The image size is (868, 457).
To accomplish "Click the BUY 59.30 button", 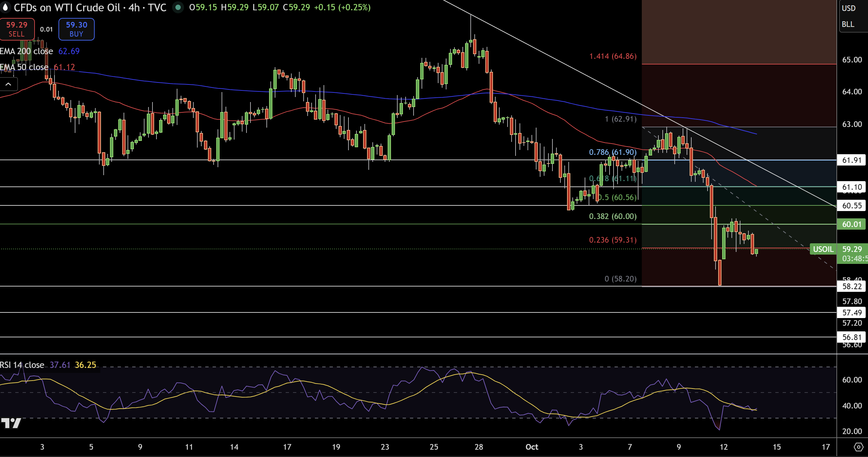I will click(x=76, y=29).
